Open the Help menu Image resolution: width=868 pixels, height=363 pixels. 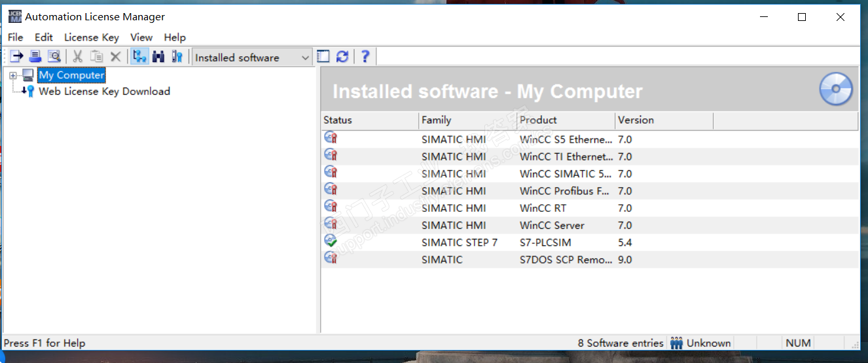pyautogui.click(x=175, y=37)
